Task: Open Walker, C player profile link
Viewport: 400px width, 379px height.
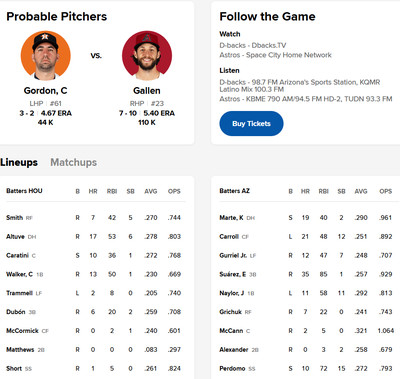Action: click(x=19, y=274)
